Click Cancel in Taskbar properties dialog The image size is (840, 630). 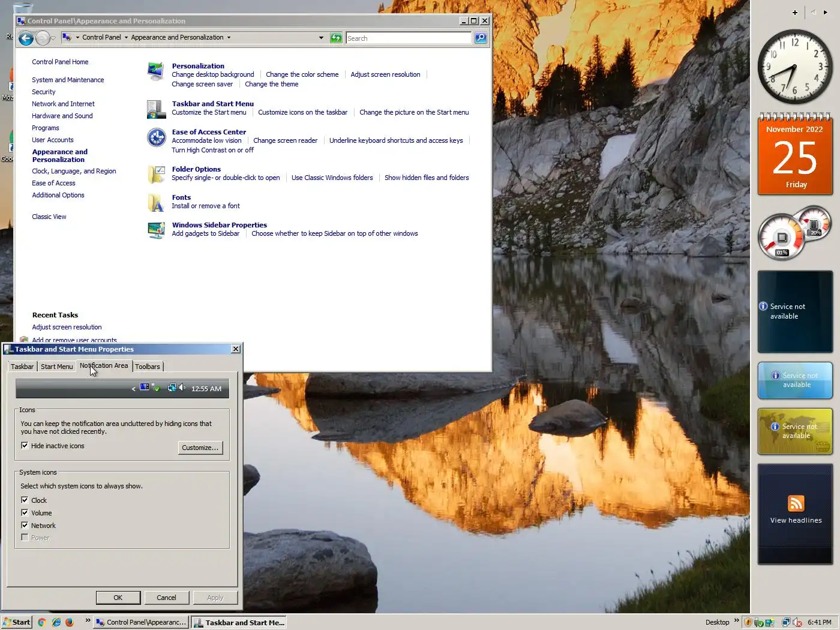point(166,598)
